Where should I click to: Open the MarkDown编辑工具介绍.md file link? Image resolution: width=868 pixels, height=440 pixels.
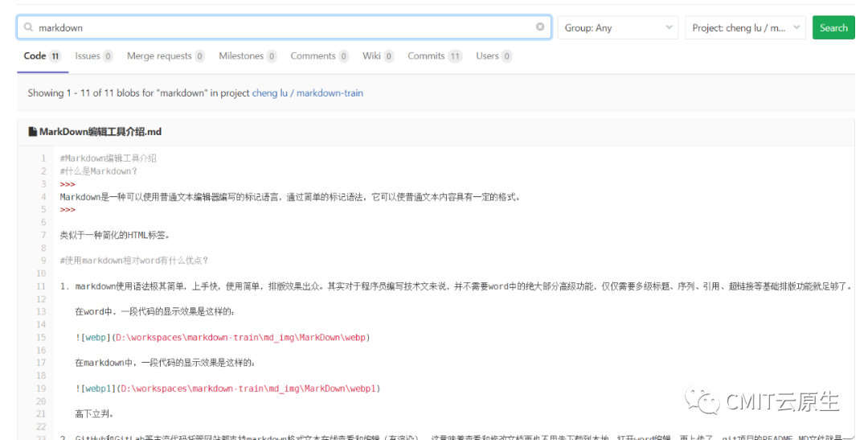[x=100, y=132]
